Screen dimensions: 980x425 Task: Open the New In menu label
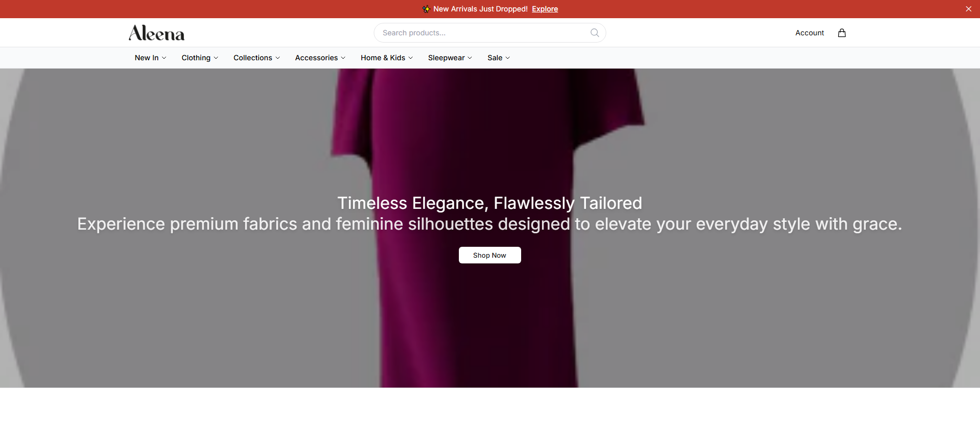[x=147, y=58]
